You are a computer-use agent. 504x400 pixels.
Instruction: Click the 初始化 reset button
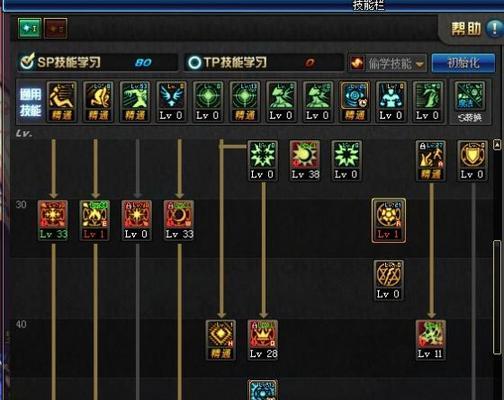pyautogui.click(x=463, y=63)
